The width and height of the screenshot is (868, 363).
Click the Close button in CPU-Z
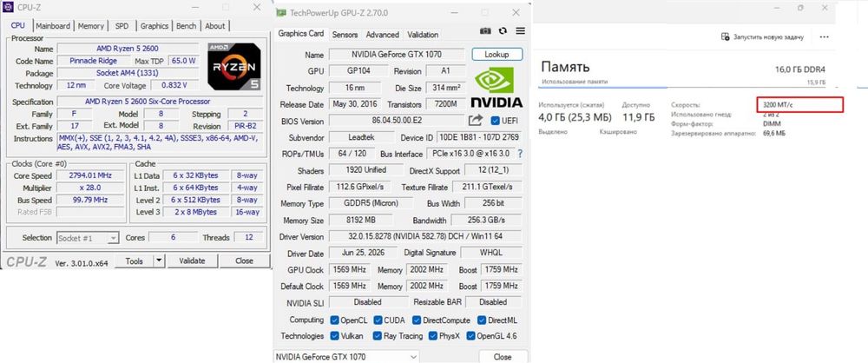244,261
